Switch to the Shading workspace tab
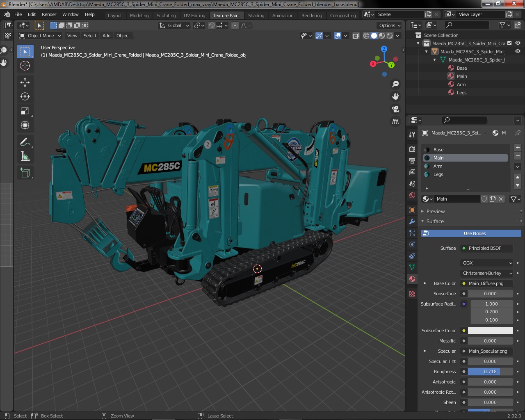This screenshot has height=420, width=525. coord(256,16)
